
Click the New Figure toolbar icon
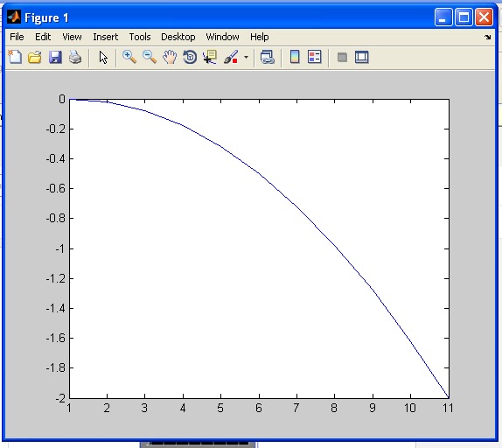pos(15,58)
